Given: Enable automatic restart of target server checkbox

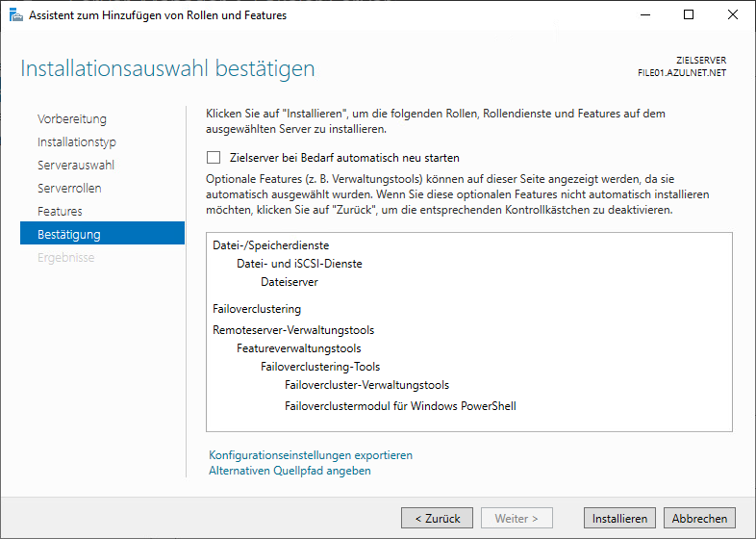Looking at the screenshot, I should [x=214, y=158].
